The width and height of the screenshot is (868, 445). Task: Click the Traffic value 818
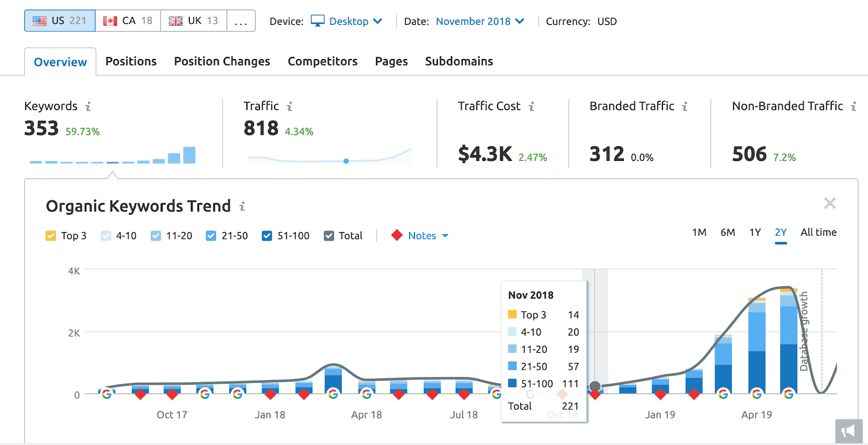pos(261,128)
